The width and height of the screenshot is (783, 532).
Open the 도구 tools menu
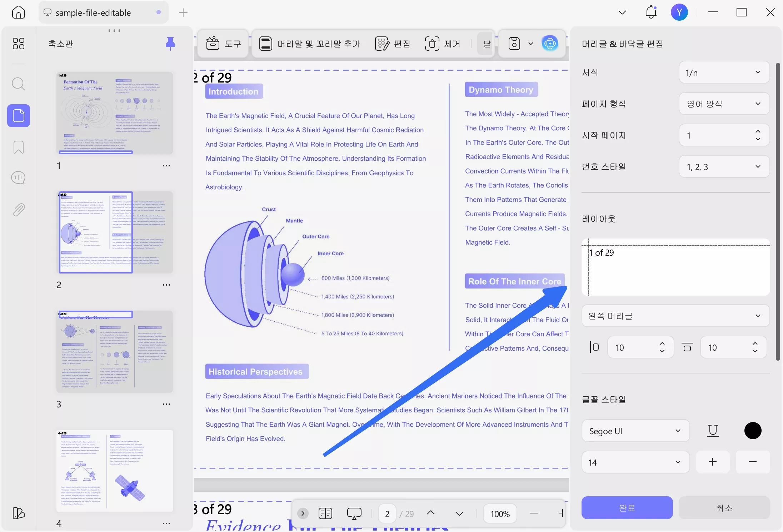click(224, 44)
